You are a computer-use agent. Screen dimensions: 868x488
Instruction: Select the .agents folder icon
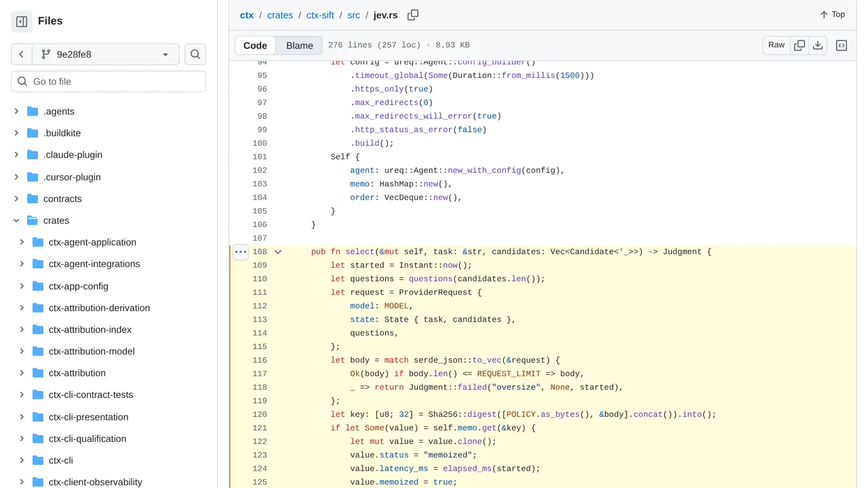click(33, 111)
